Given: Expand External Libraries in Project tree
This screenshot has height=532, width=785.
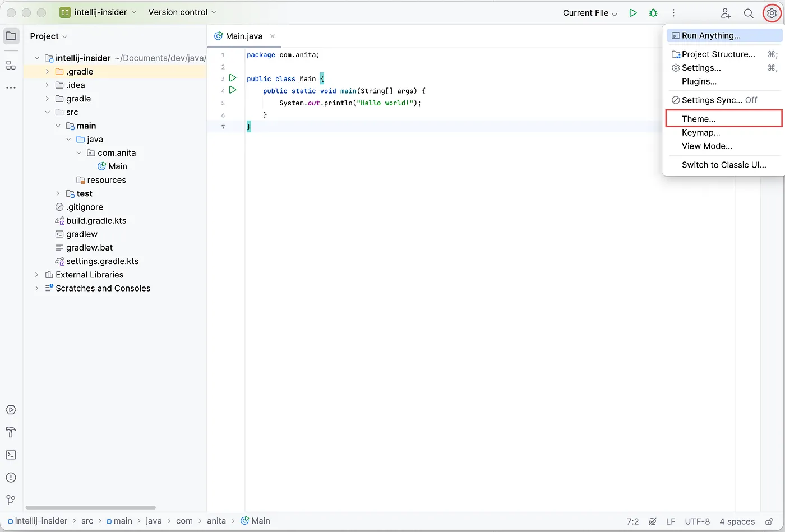Looking at the screenshot, I should tap(36, 275).
